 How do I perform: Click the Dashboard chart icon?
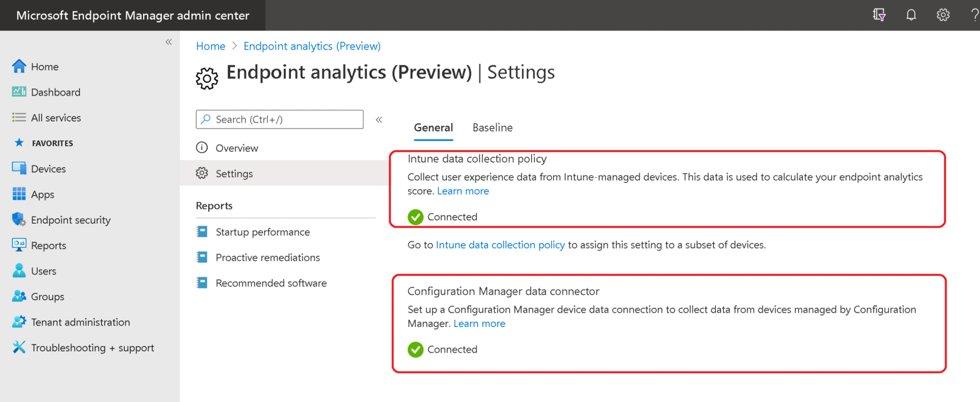pos(19,92)
